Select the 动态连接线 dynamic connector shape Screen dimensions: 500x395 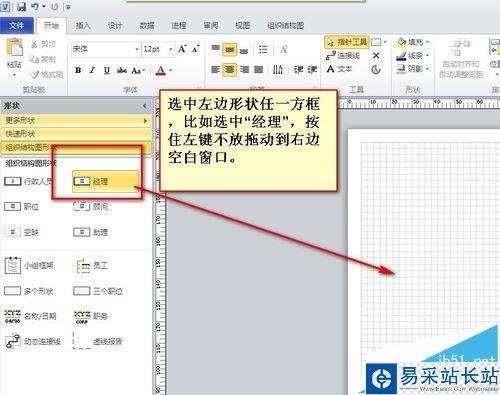pyautogui.click(x=33, y=341)
